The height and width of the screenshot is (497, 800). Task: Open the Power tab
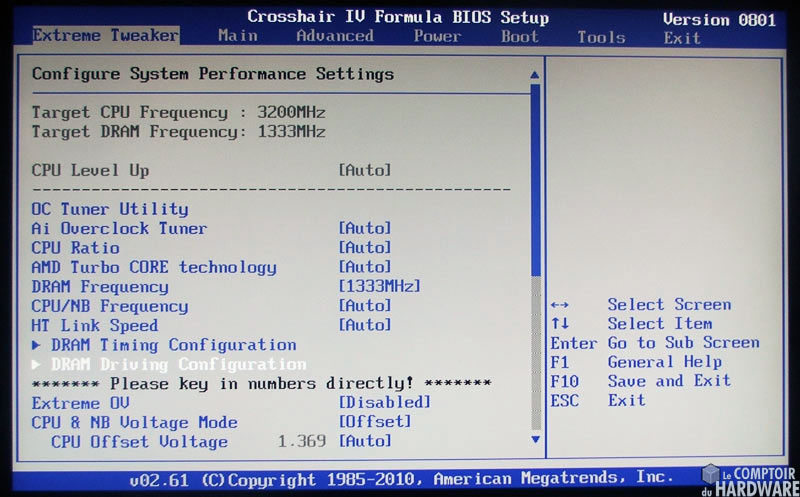(x=437, y=36)
